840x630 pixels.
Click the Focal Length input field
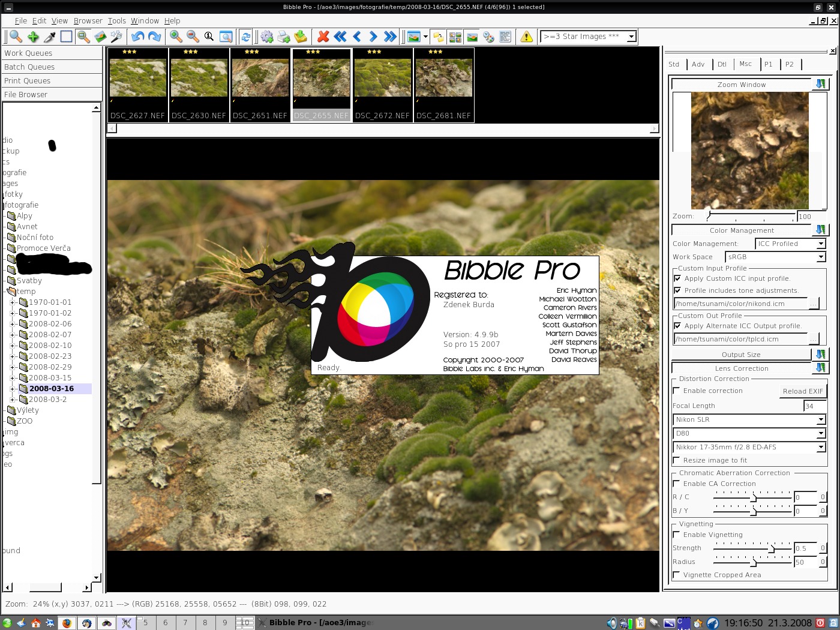[x=815, y=406]
